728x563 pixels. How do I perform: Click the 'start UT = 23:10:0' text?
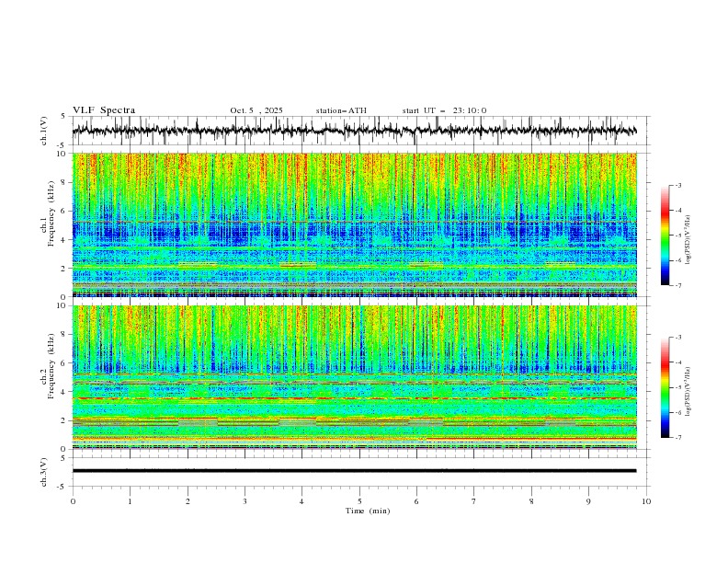point(444,110)
